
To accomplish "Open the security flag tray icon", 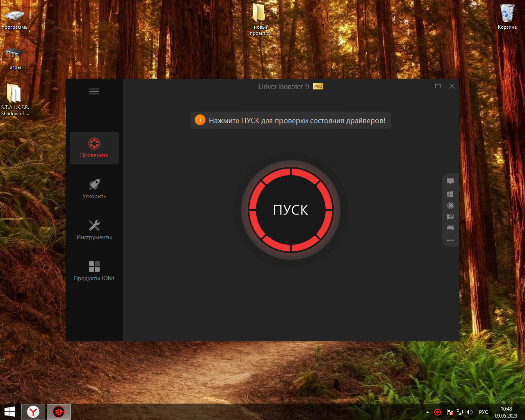I will pos(450,412).
